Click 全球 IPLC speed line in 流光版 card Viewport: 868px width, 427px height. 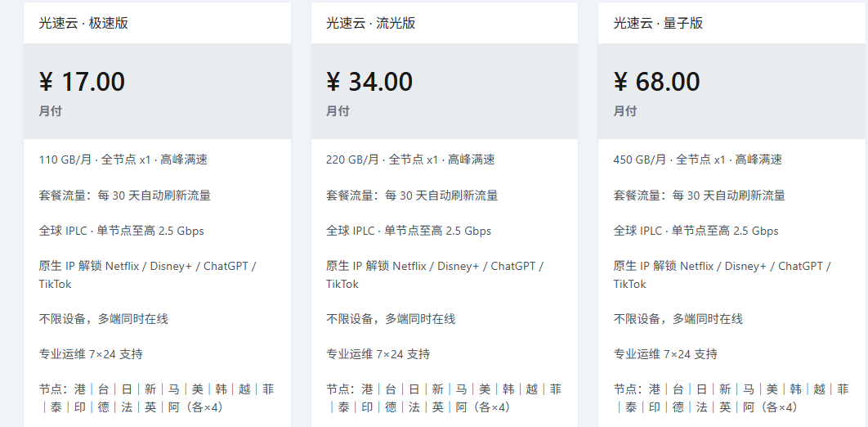409,231
